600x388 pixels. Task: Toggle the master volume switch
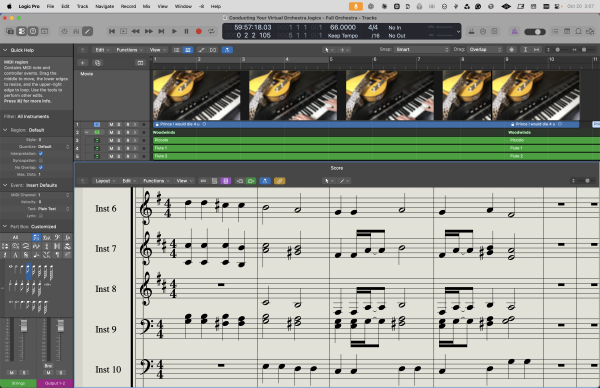pos(535,32)
